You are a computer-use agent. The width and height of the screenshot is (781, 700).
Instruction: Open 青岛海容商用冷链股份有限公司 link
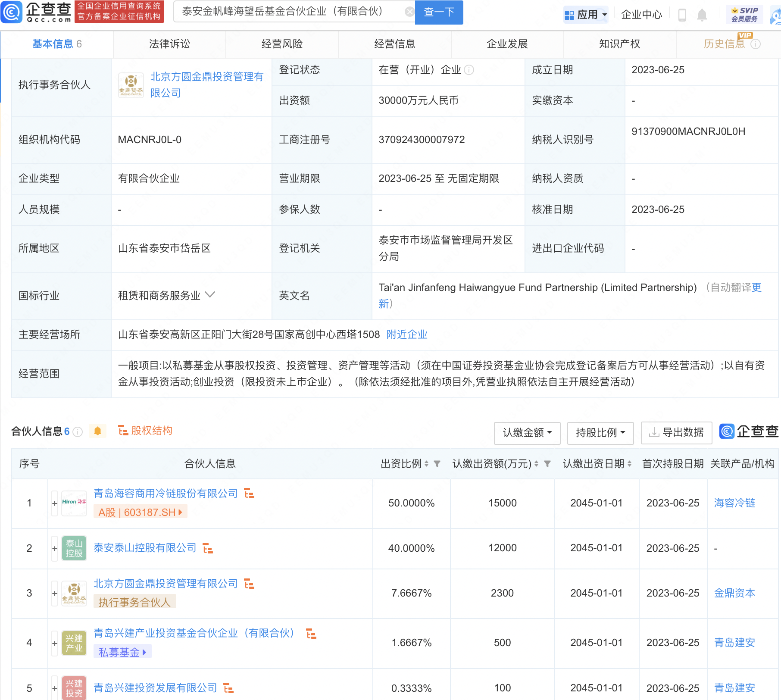coord(166,493)
